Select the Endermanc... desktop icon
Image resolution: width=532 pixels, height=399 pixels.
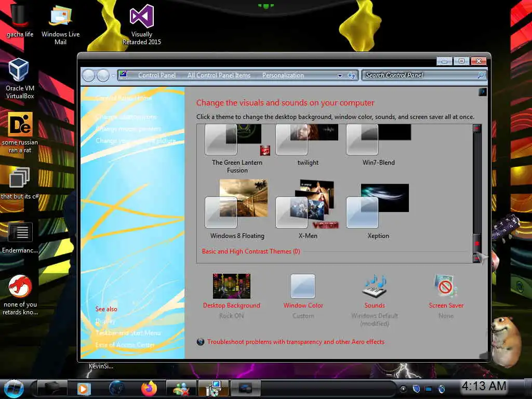click(20, 237)
